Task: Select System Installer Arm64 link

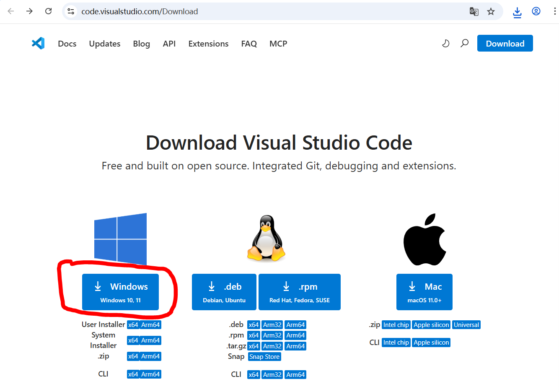Action: 150,340
